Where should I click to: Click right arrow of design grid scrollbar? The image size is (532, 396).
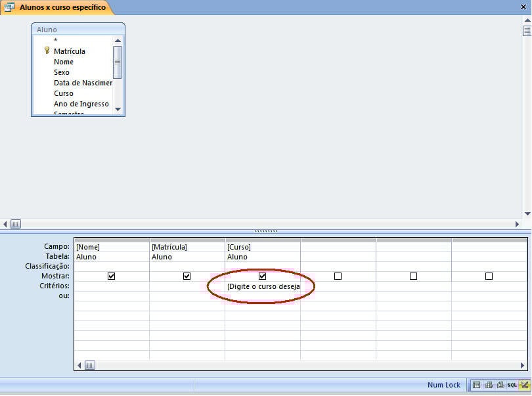coord(522,365)
